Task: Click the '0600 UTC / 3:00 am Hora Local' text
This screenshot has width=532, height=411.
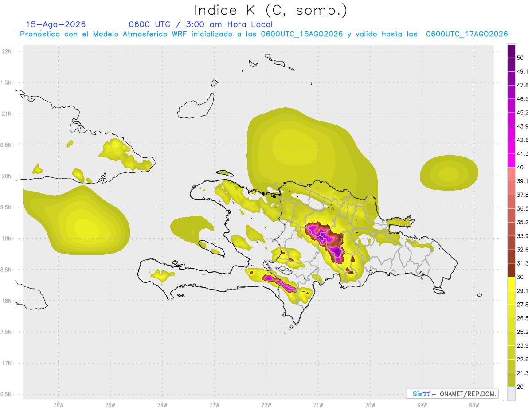Action: pyautogui.click(x=201, y=24)
